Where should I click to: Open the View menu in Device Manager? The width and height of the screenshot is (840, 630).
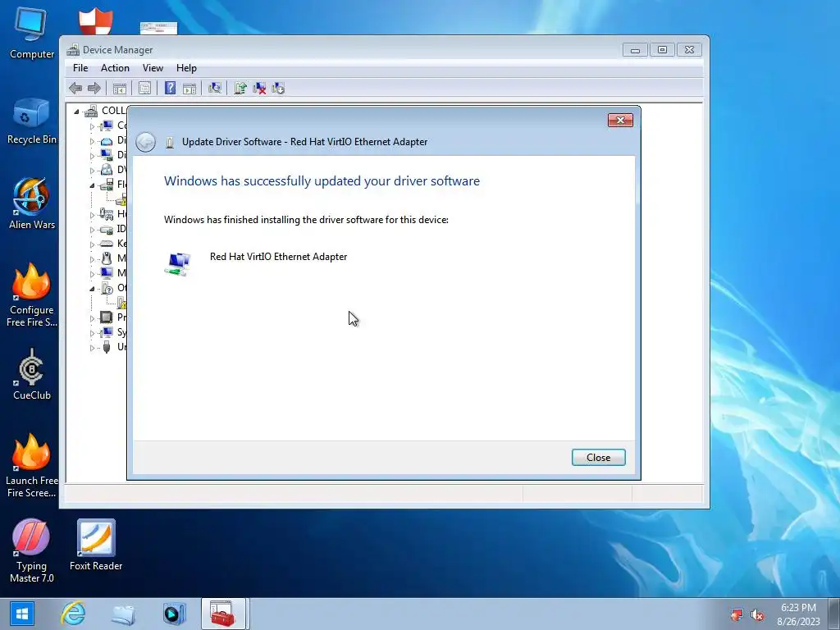pos(153,68)
